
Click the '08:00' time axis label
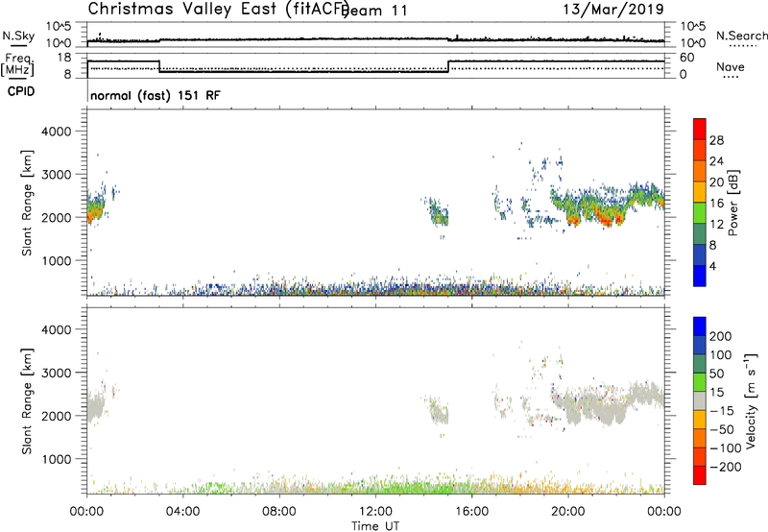tap(279, 512)
